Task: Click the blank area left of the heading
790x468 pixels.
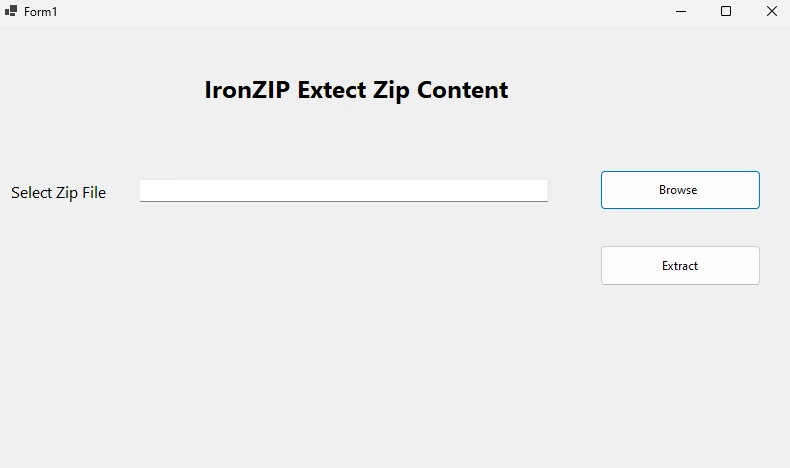Action: click(100, 90)
